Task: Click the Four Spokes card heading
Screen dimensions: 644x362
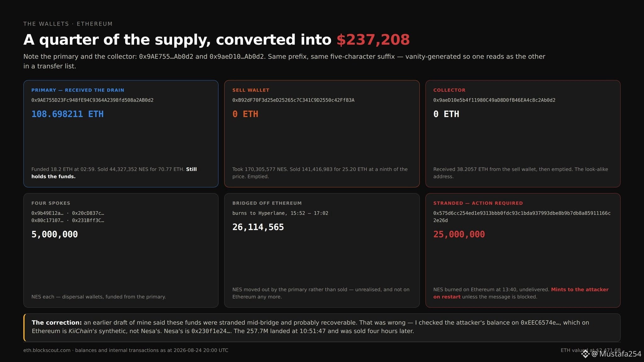Action: click(51, 203)
